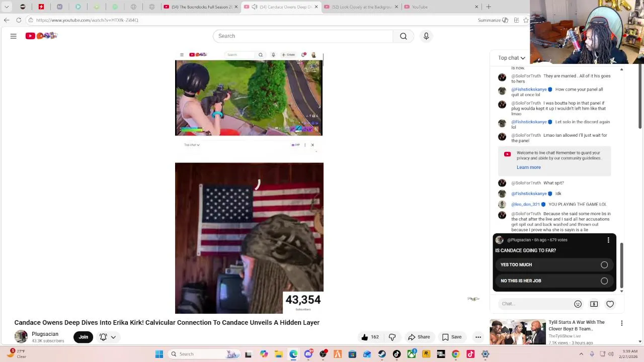Open live chat Learn more link
Viewport: 644px width, 362px height.
click(x=528, y=167)
